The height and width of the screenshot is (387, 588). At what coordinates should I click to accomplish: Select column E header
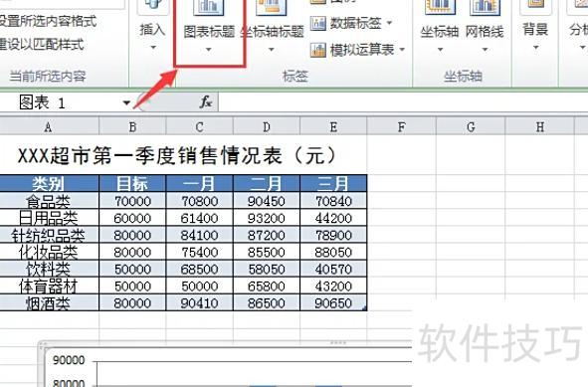pos(333,127)
